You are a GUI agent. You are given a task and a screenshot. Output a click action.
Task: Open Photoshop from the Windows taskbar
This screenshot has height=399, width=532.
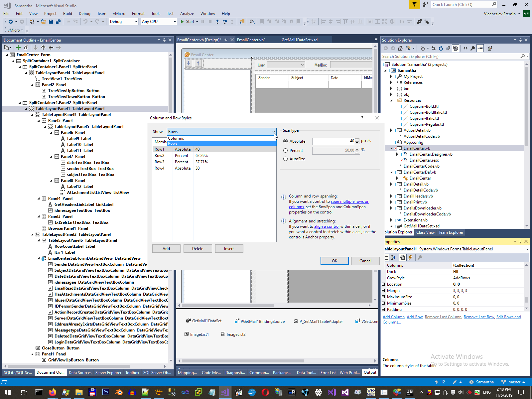(105, 392)
